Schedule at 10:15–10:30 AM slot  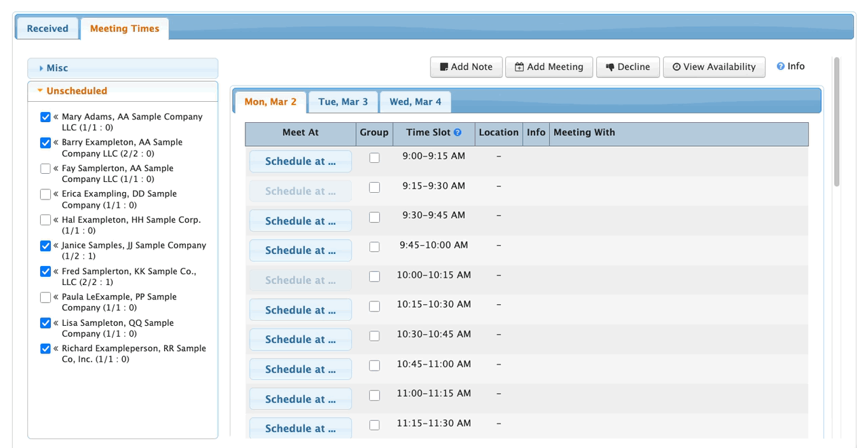[x=300, y=310]
